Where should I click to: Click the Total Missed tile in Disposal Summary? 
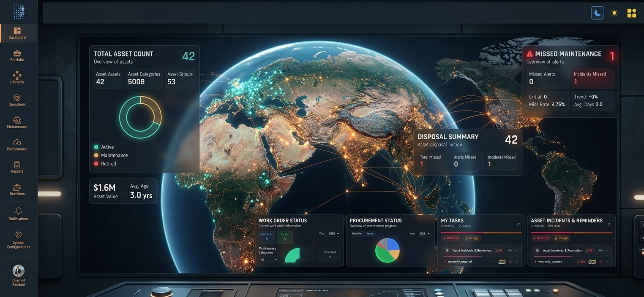tap(433, 161)
